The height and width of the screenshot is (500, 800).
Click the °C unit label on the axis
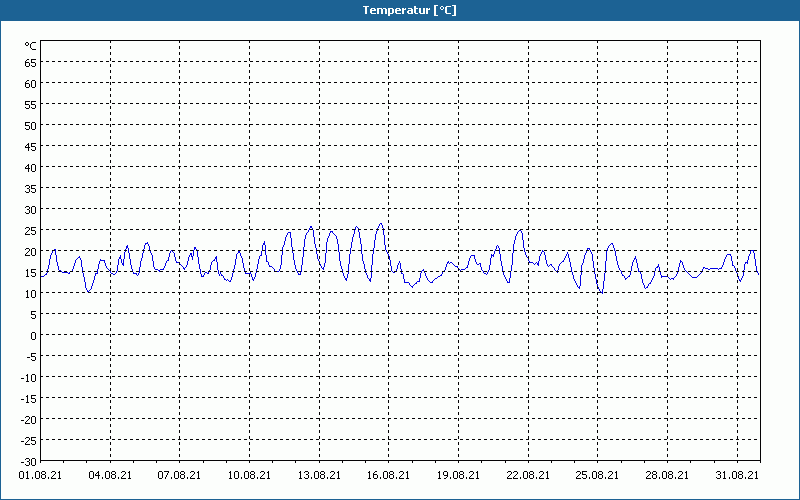[31, 46]
